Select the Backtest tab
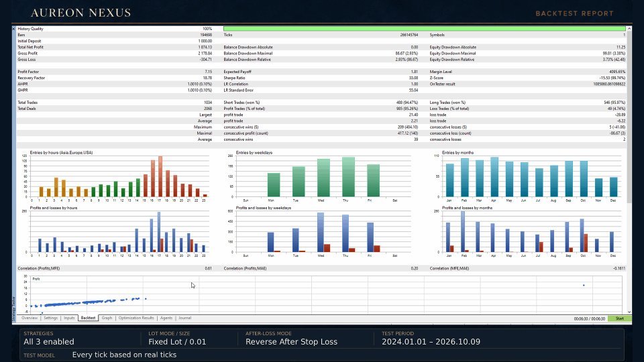 (x=88, y=318)
